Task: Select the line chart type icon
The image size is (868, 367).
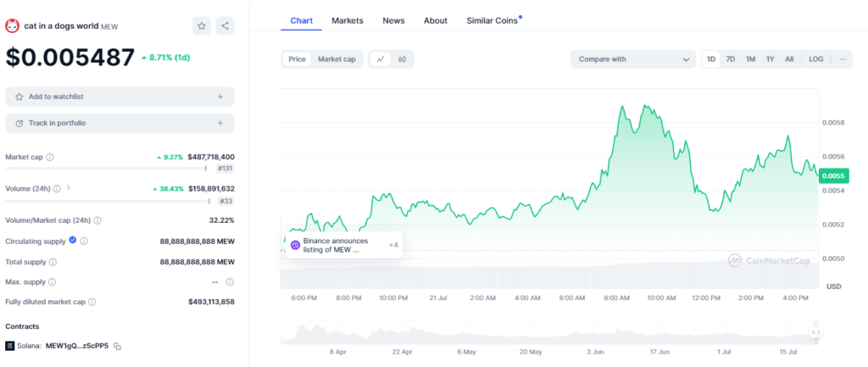Action: point(381,59)
